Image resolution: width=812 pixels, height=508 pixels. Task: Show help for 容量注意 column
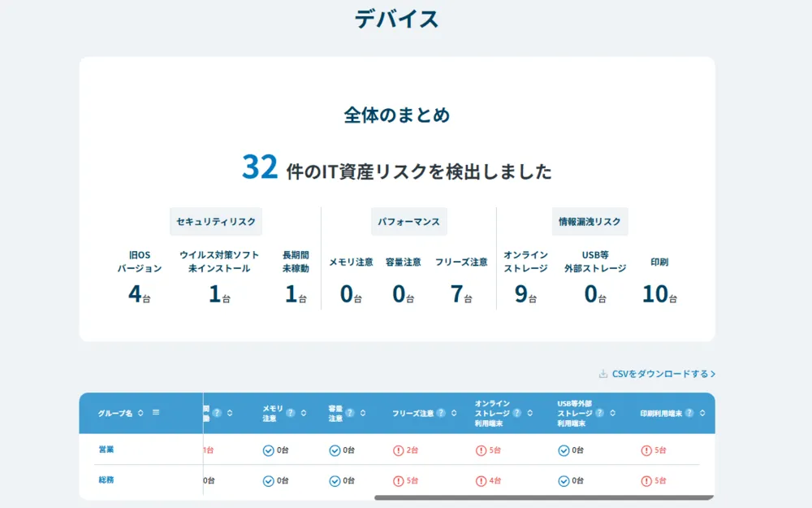[349, 413]
